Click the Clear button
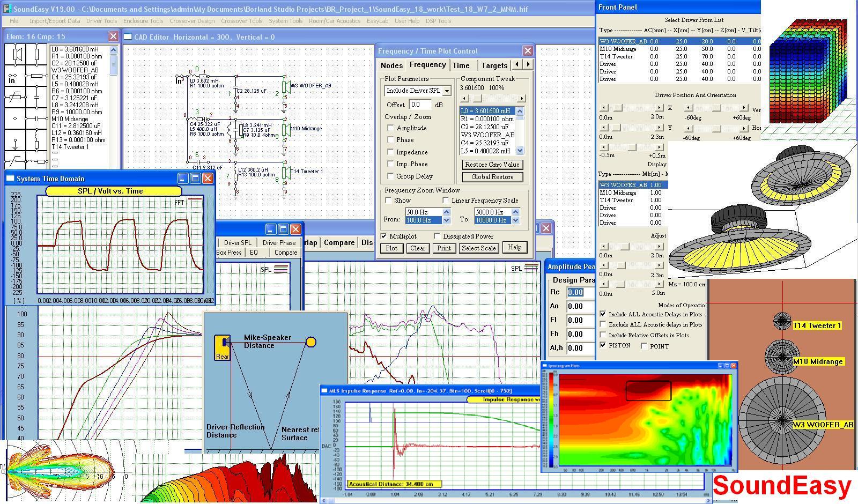 pyautogui.click(x=418, y=248)
